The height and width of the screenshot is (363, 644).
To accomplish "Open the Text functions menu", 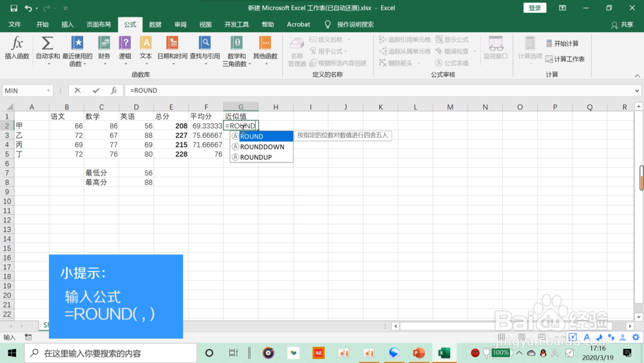I will (146, 50).
